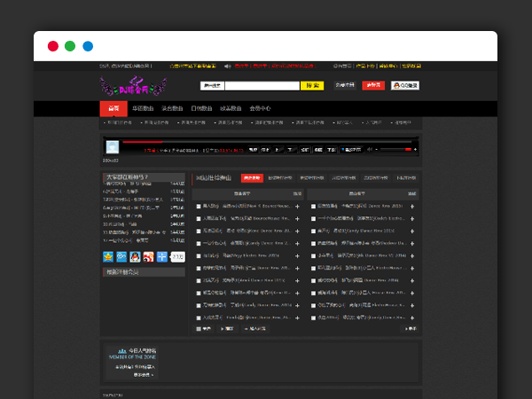Viewport: 532px width, 399px height.
Task: Click the red button next to QQ login
Action: 374,86
